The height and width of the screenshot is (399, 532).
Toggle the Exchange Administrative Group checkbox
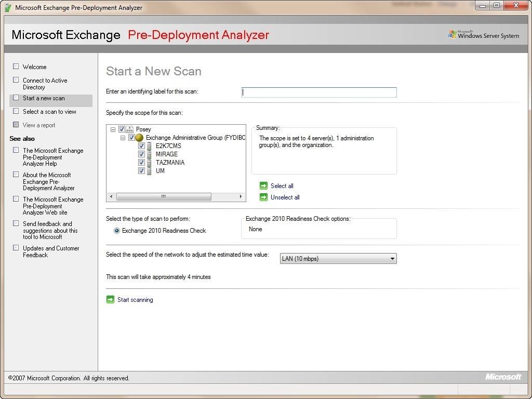pos(131,138)
